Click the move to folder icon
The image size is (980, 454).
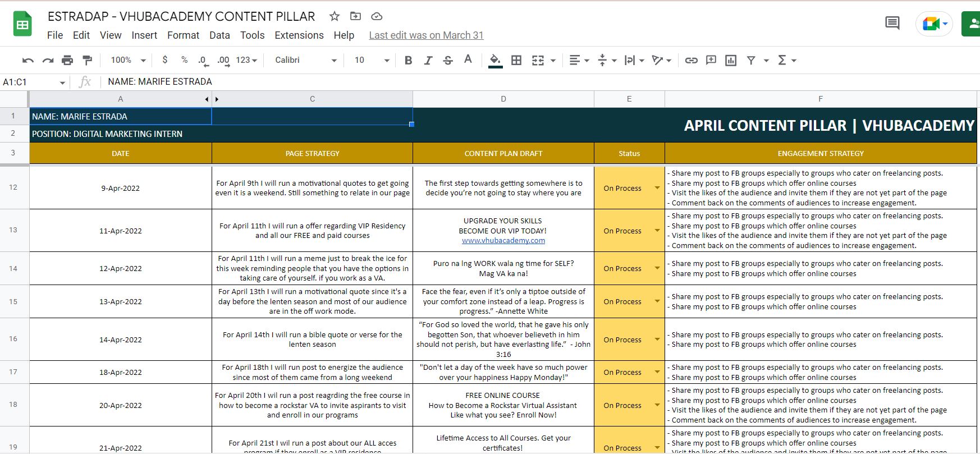pyautogui.click(x=356, y=16)
